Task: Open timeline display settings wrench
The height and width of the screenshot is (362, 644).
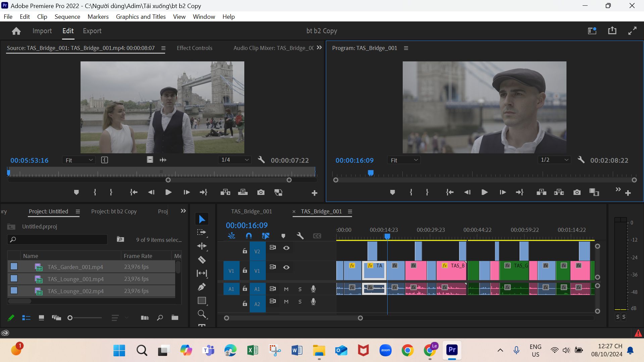Action: point(300,236)
